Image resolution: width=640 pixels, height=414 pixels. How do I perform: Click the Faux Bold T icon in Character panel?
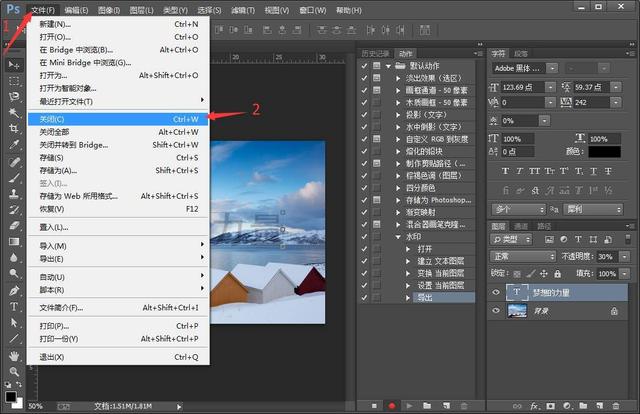[x=505, y=171]
